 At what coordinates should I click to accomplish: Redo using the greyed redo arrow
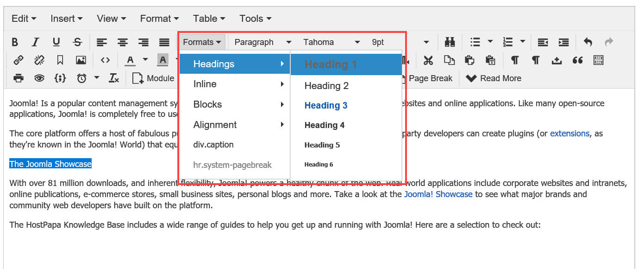tap(609, 42)
